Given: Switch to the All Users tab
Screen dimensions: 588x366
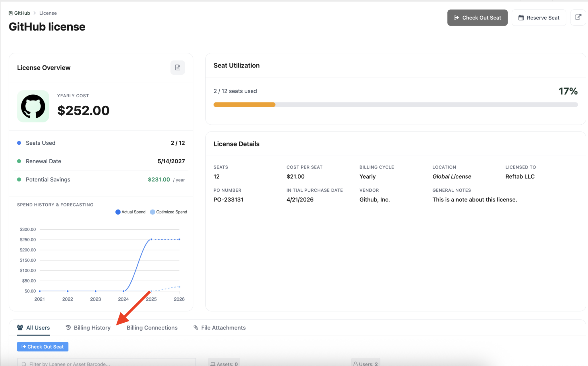Looking at the screenshot, I should [x=33, y=328].
